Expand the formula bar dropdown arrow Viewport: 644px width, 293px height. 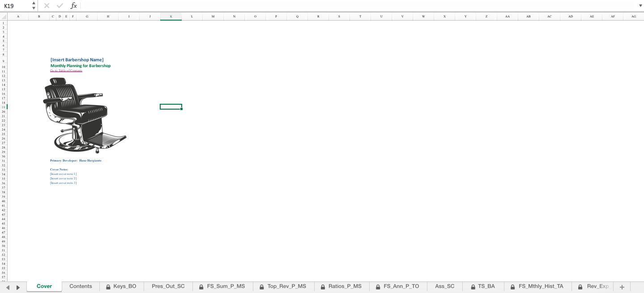640,6
